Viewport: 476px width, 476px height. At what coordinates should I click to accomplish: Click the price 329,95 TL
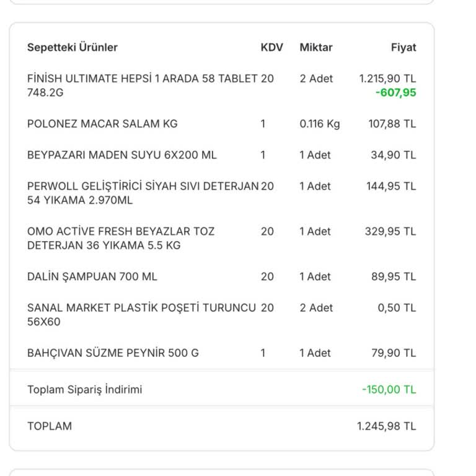tap(390, 231)
